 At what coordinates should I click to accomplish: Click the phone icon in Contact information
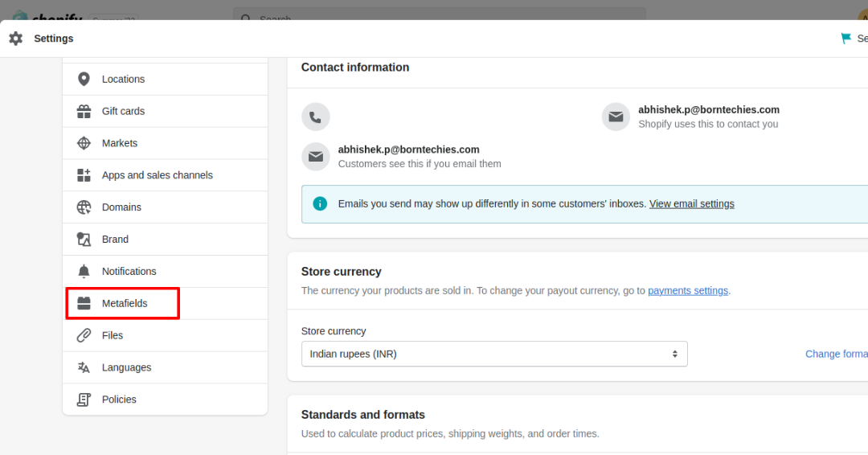[316, 117]
